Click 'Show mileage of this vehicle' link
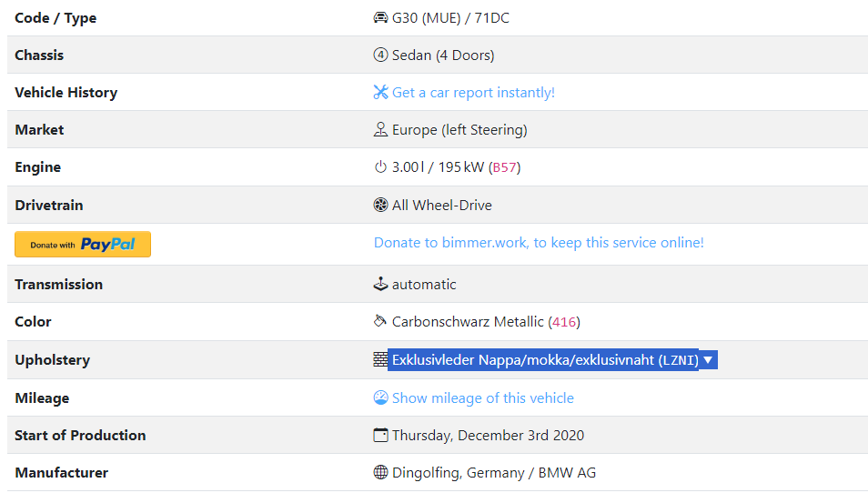Screen dimensions: 868x503 tap(482, 398)
